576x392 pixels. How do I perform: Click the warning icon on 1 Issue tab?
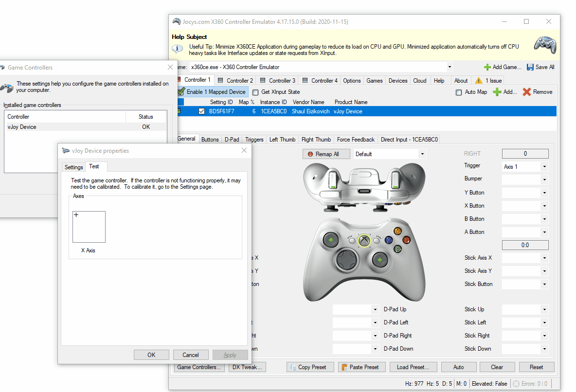tap(478, 80)
